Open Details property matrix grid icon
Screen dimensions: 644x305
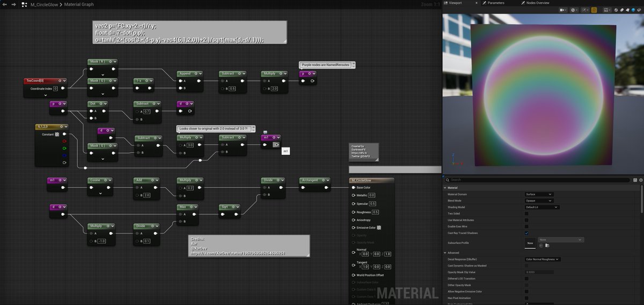click(635, 180)
